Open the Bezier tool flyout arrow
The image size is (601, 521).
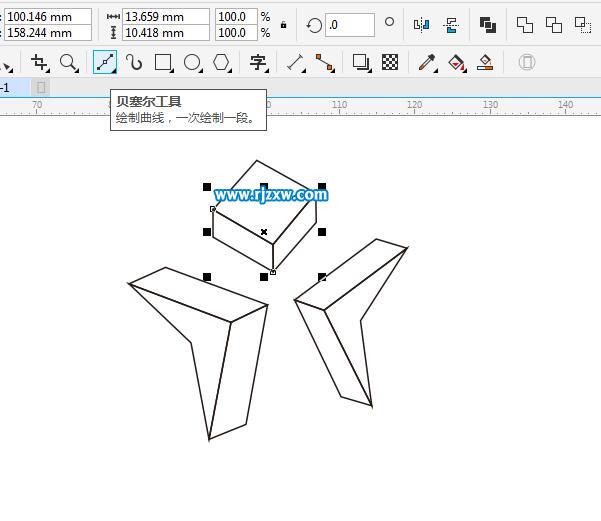(114, 71)
